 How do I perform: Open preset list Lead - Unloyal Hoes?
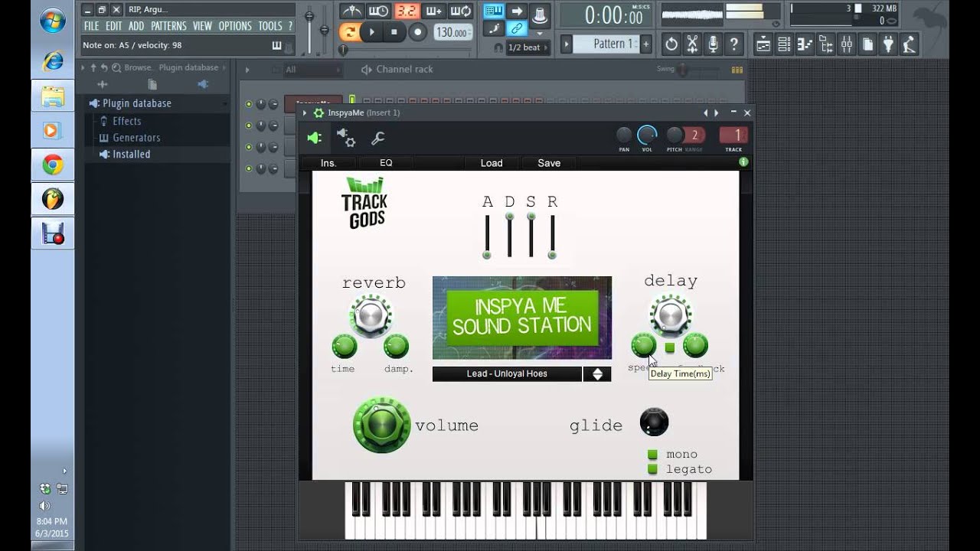click(x=507, y=374)
